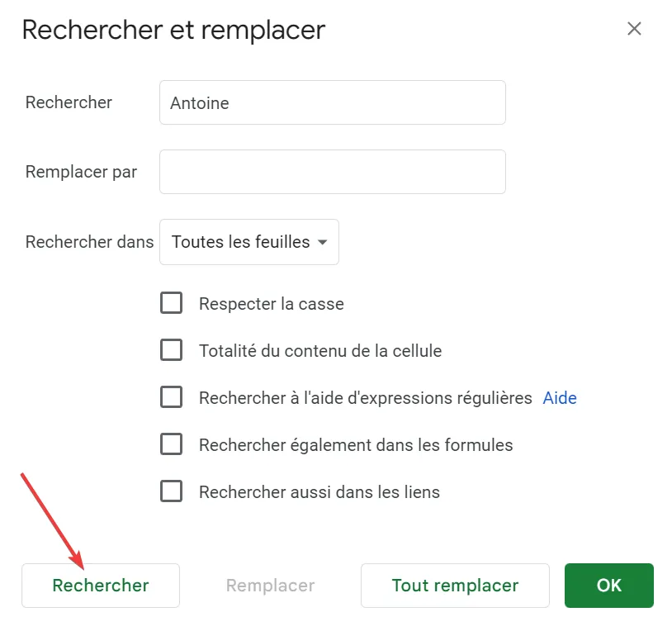Check the "Respecter la casse" box

[171, 303]
